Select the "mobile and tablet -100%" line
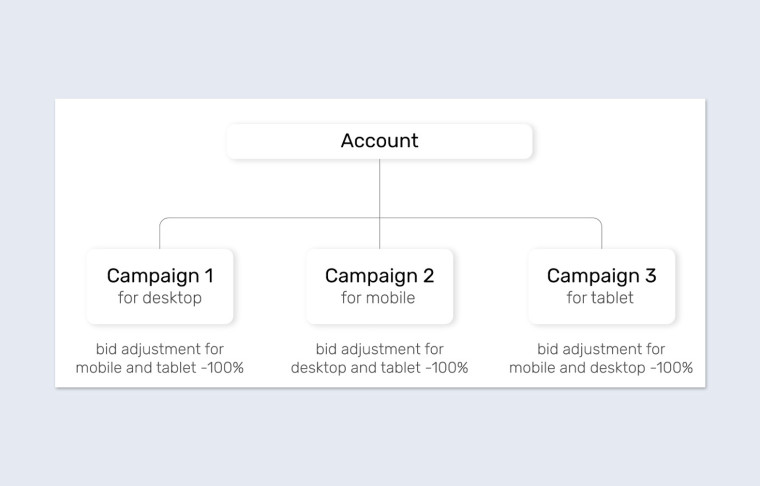This screenshot has height=486, width=760. point(160,368)
